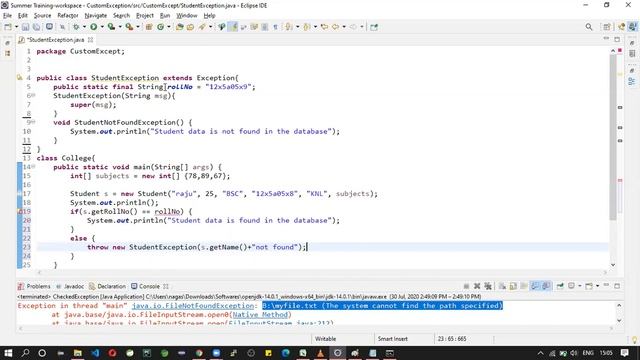Toggle Show Whitespace Characters button
Image resolution: width=640 pixels, height=360 pixels.
[276, 27]
